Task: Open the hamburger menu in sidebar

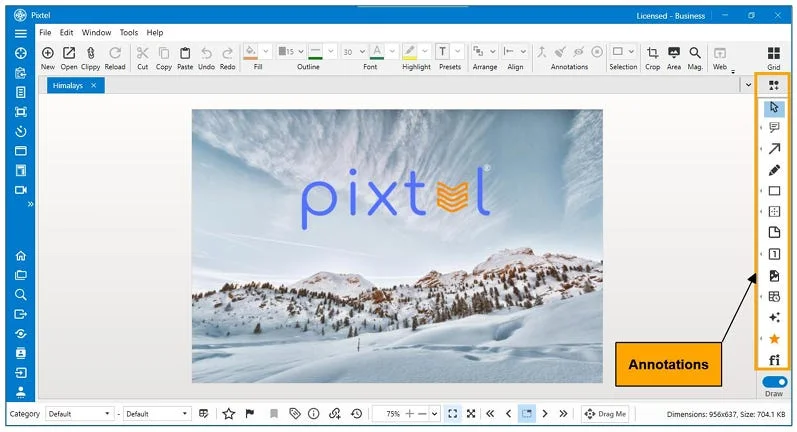Action: [20, 34]
